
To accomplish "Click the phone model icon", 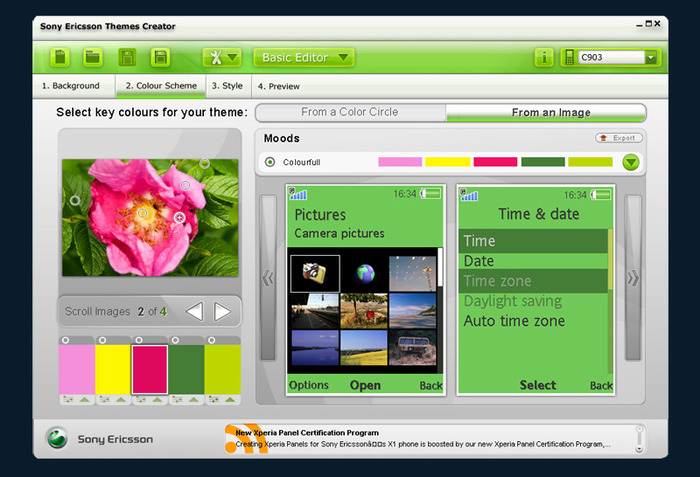I will (569, 58).
